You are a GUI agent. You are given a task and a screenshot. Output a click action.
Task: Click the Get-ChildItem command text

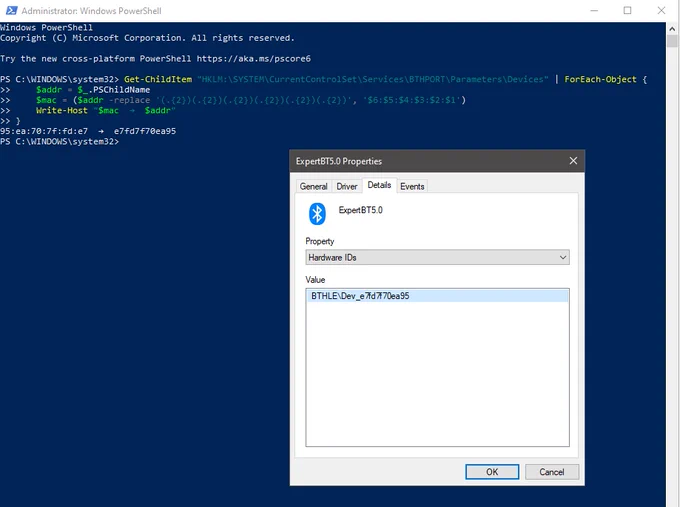point(158,79)
